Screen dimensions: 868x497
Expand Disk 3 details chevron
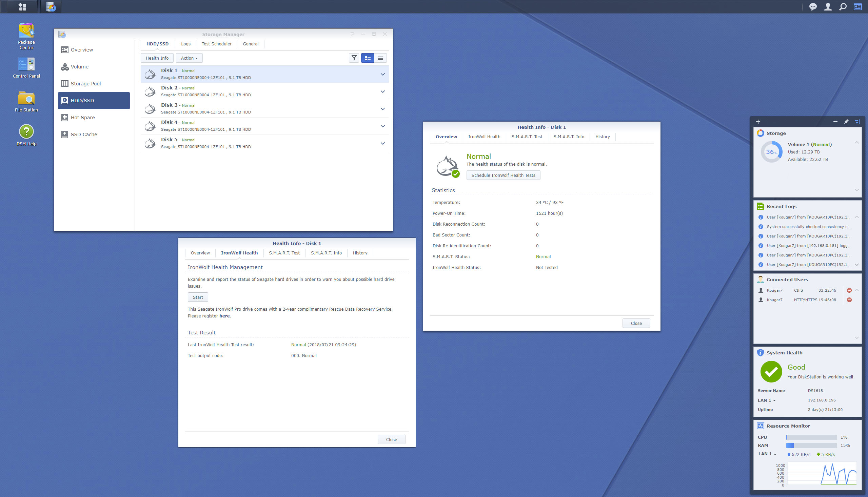coord(382,109)
